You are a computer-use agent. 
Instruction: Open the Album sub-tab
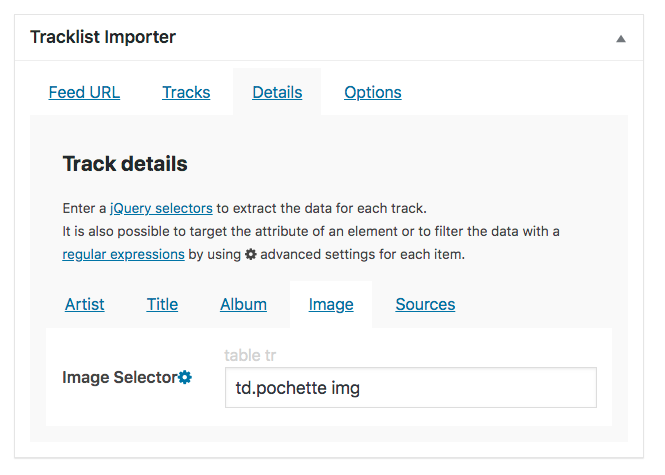pos(243,304)
